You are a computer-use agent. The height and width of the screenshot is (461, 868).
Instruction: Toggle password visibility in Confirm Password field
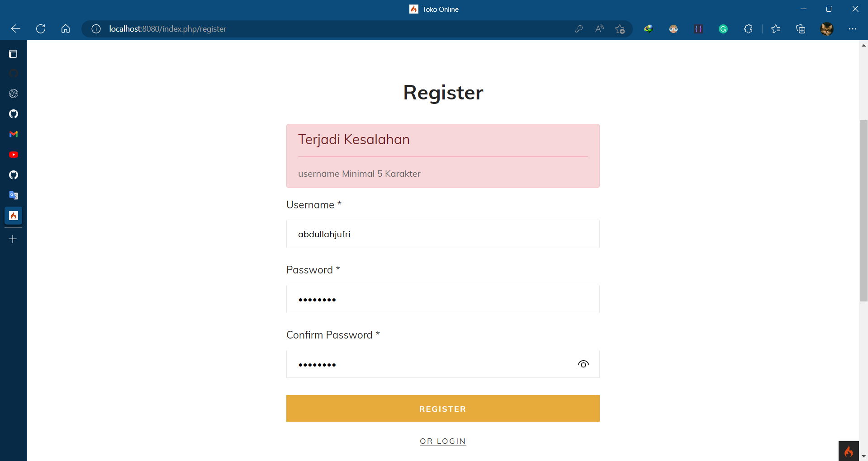pos(583,364)
